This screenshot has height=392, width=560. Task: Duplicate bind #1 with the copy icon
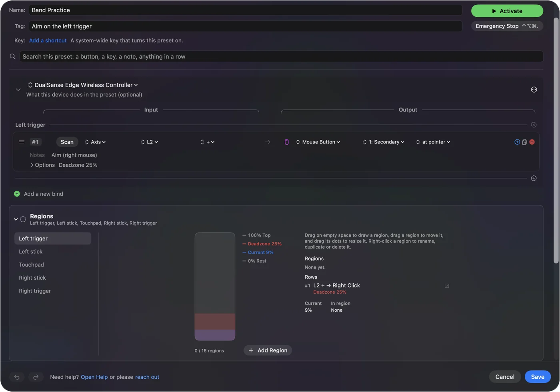(x=524, y=142)
